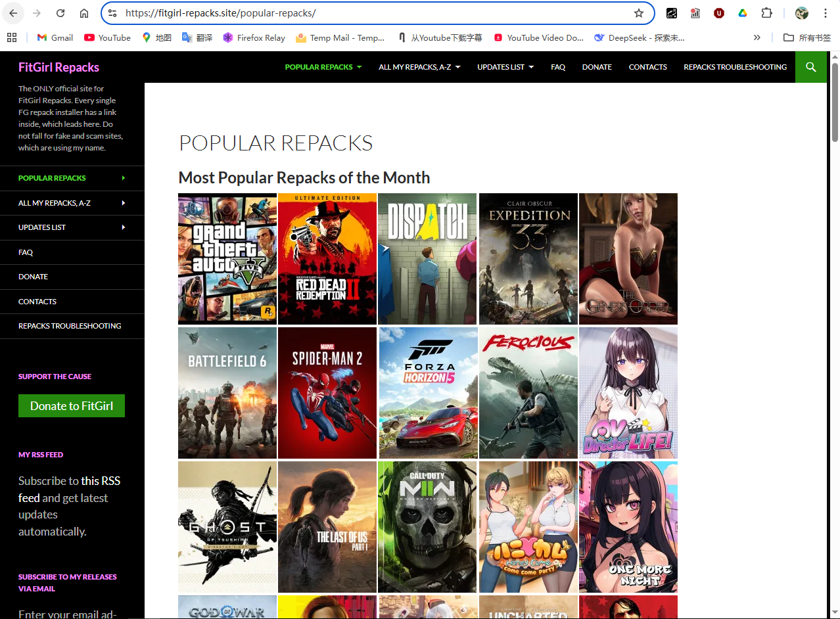
Task: Open the Honey Come come come Party cover
Action: click(528, 527)
